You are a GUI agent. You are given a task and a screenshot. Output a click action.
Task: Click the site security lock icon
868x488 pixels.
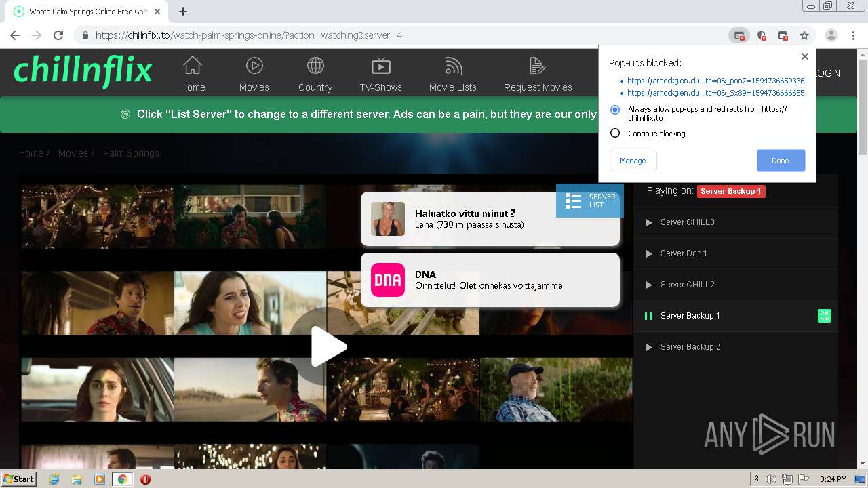(x=85, y=35)
